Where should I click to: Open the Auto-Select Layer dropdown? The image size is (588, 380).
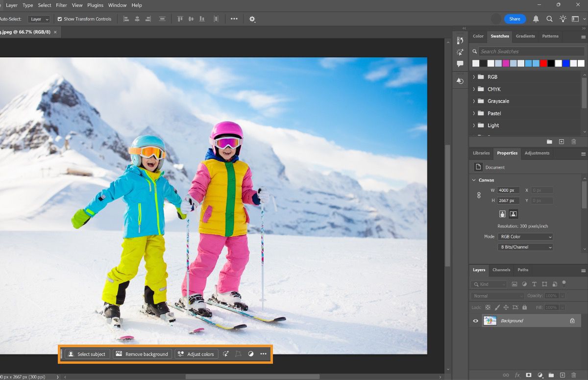(x=39, y=19)
